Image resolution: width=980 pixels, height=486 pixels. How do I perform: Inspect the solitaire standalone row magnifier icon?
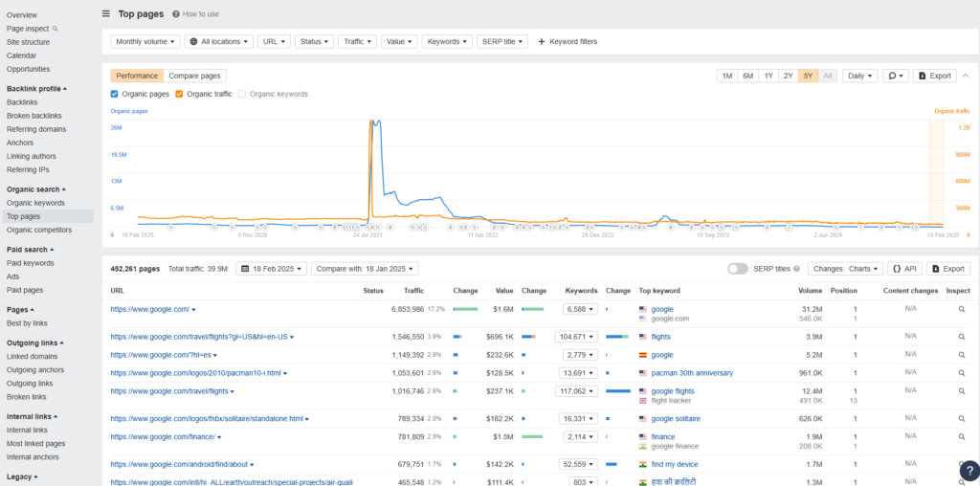[961, 418]
